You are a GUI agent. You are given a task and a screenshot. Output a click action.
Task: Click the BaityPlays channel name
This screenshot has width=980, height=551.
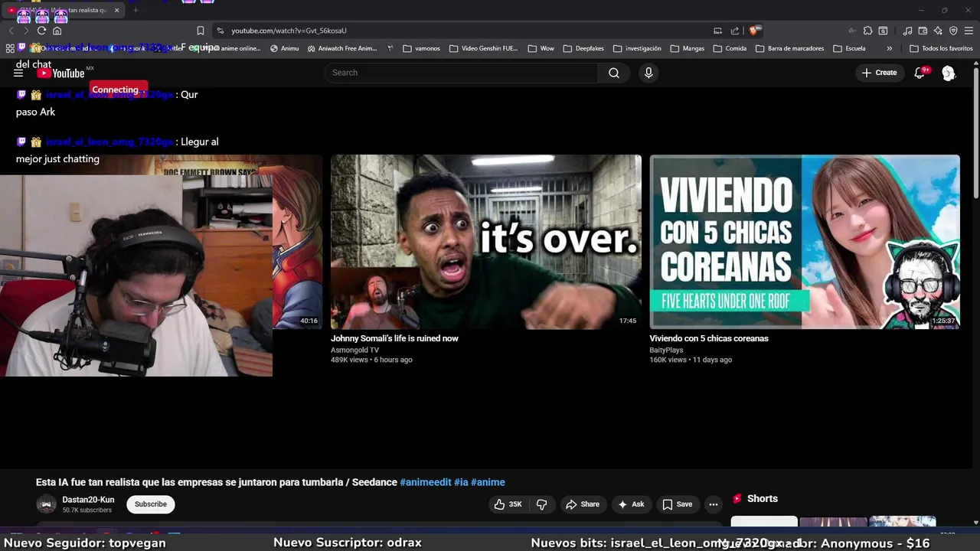(666, 350)
